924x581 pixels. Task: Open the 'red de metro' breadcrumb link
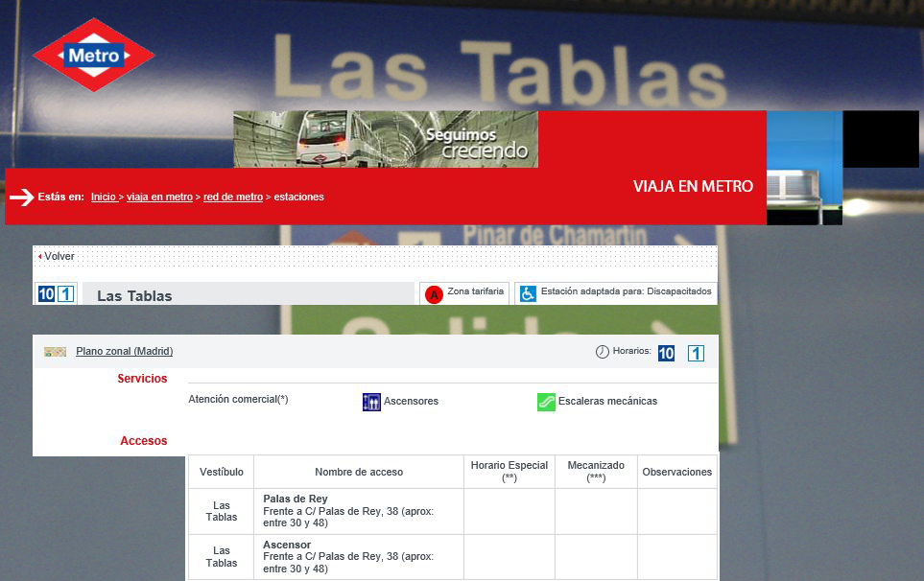point(233,198)
